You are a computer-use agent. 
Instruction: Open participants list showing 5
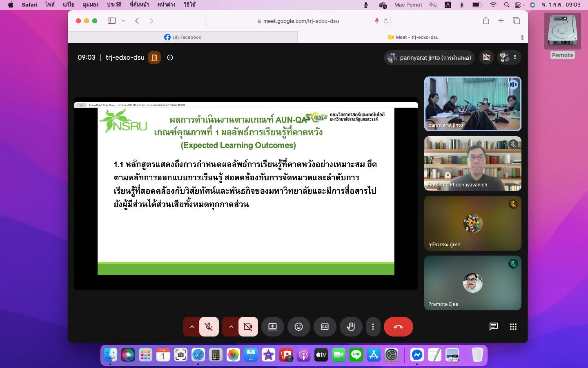click(509, 57)
